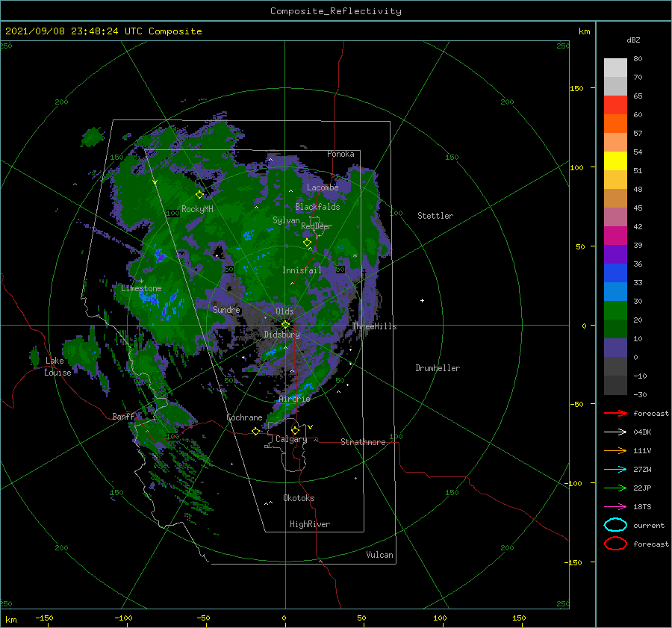Click the Blackfalds city label
The width and height of the screenshot is (672, 628).
click(317, 207)
